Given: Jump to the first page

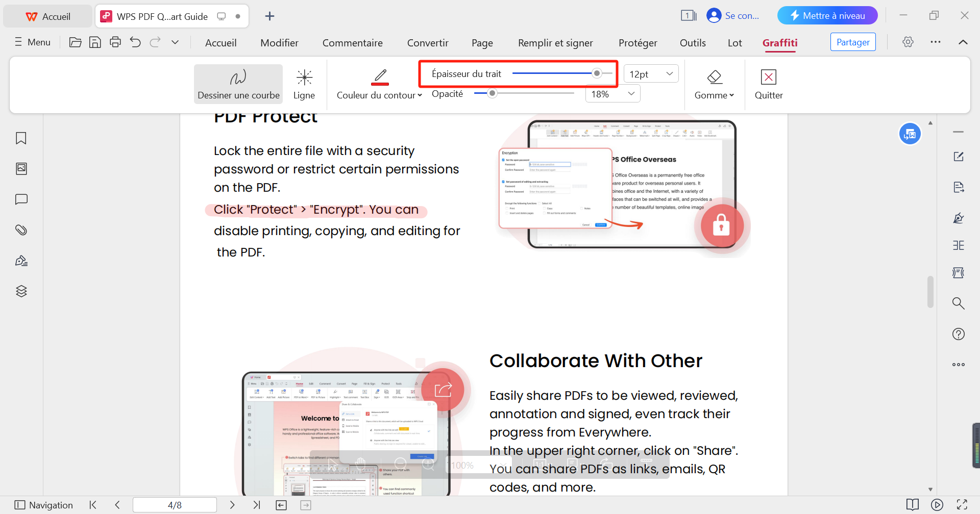Looking at the screenshot, I should (x=93, y=505).
